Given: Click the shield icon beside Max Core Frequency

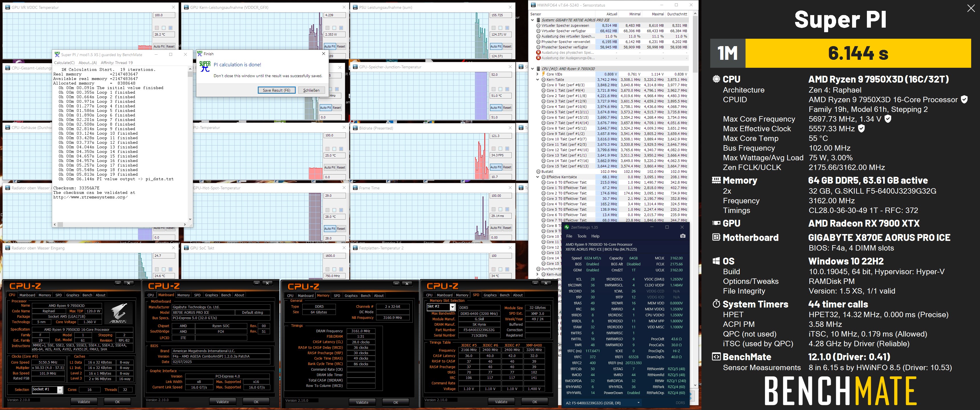Looking at the screenshot, I should (x=887, y=119).
